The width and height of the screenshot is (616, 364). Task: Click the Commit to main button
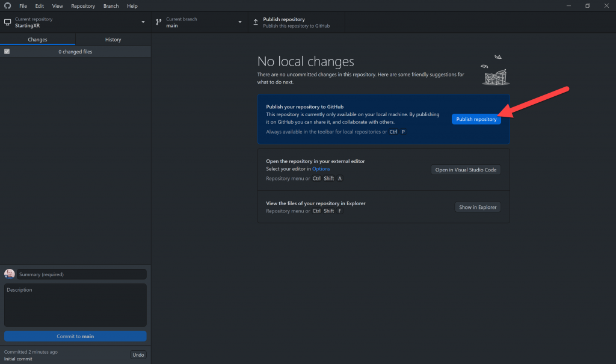tap(75, 336)
